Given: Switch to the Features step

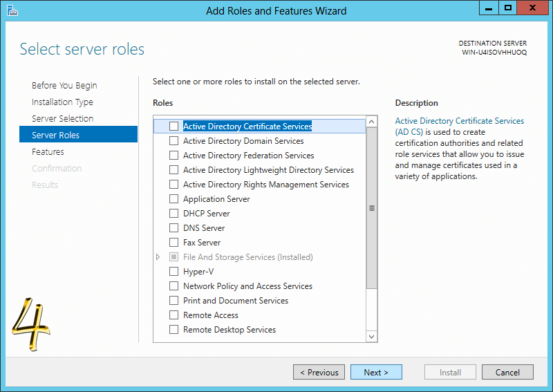Looking at the screenshot, I should click(x=48, y=151).
